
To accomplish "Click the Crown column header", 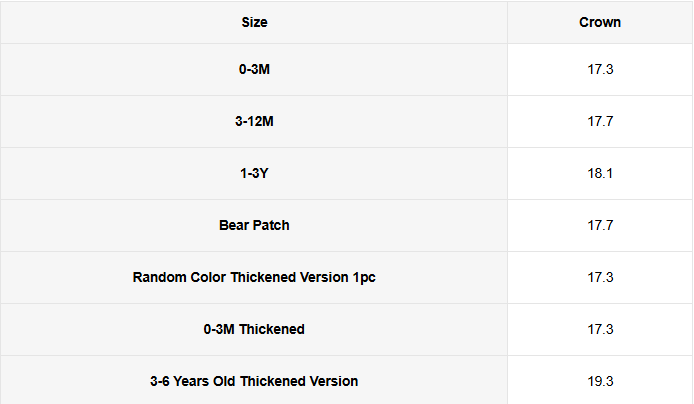I will click(x=600, y=22).
